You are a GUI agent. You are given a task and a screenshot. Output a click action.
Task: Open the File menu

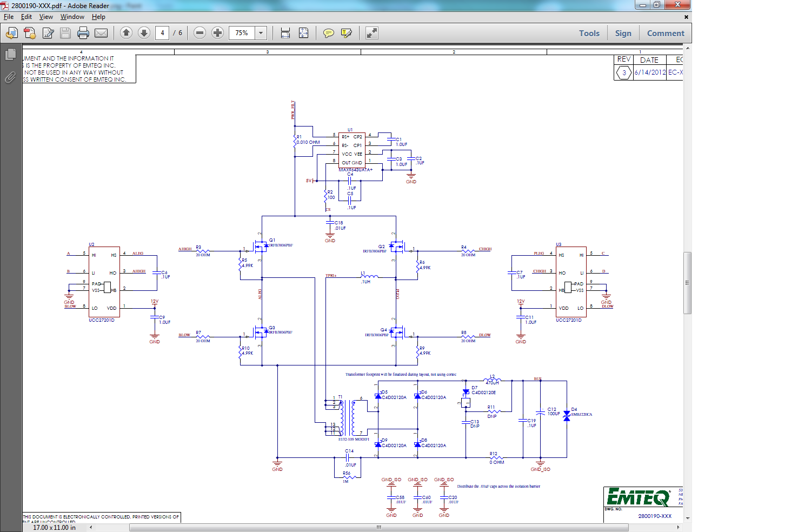(9, 17)
